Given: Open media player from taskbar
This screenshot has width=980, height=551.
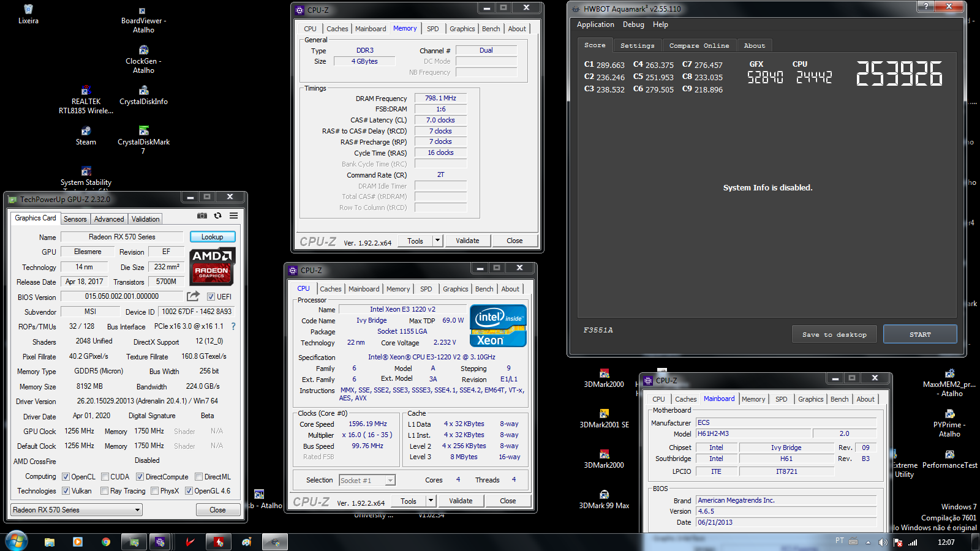Looking at the screenshot, I should click(x=78, y=542).
